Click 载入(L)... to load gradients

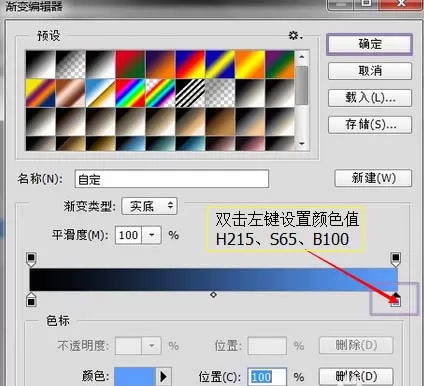(370, 98)
